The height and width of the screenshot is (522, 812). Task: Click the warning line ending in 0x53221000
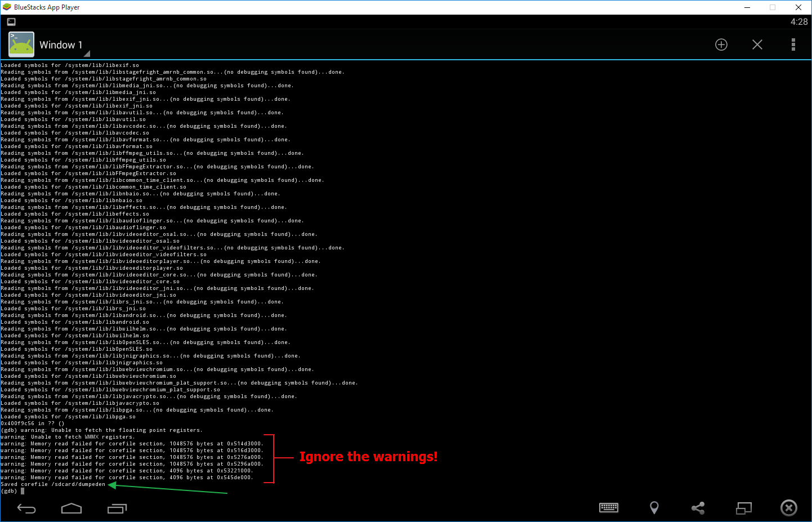point(127,471)
